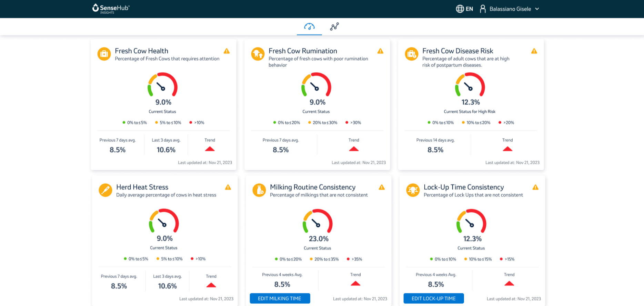Switch to the trend graph tab
This screenshot has width=644, height=306.
pos(334,27)
